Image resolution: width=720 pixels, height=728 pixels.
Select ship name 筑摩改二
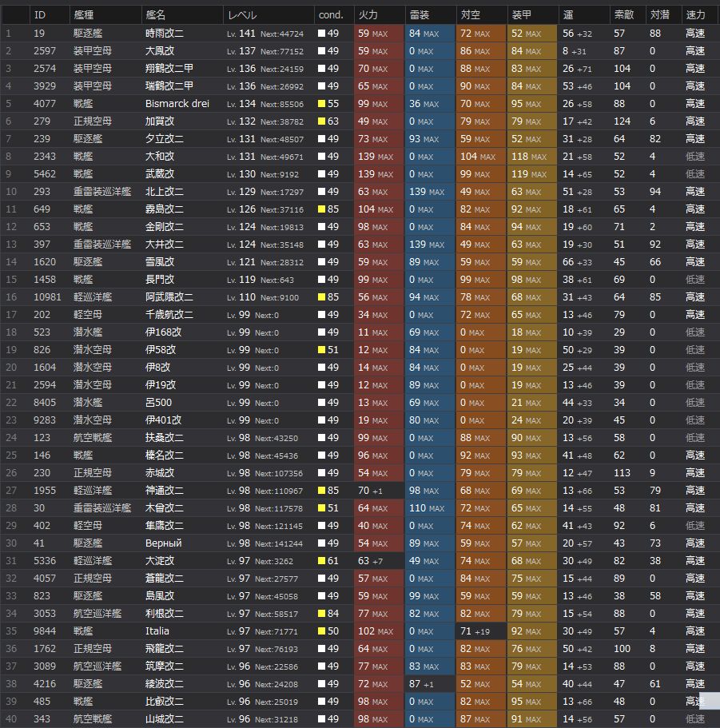(165, 666)
